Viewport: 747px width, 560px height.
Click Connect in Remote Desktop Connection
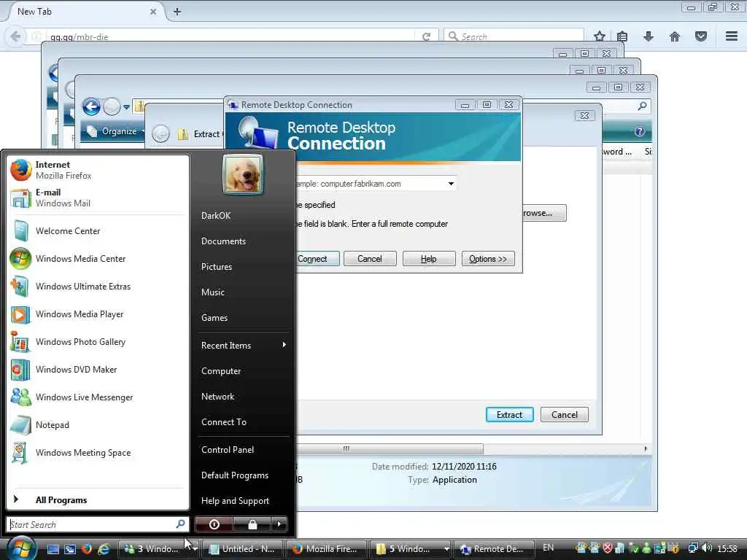click(317, 259)
